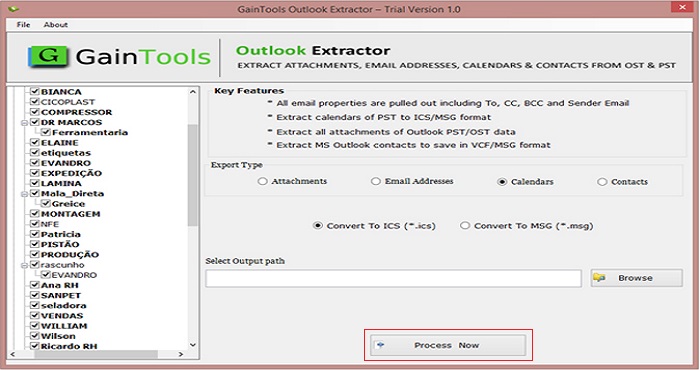Screen dimensions: 700x370
Task: Open the About menu
Action: pyautogui.click(x=56, y=25)
